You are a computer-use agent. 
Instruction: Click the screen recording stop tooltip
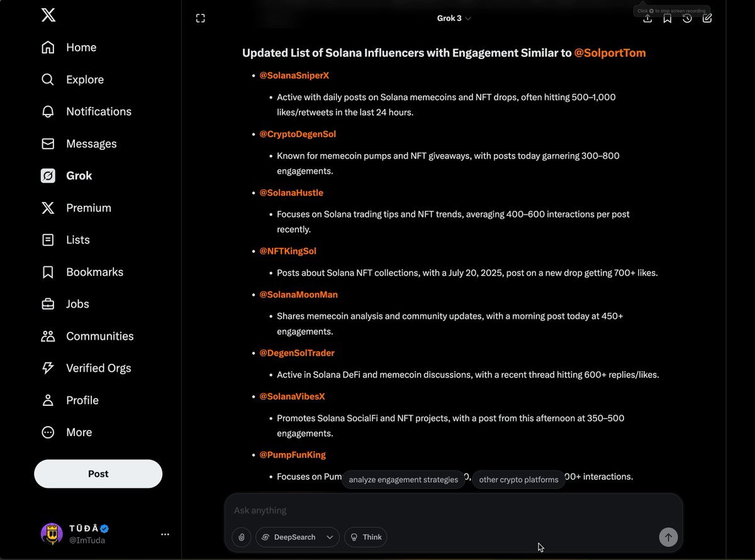tap(671, 11)
